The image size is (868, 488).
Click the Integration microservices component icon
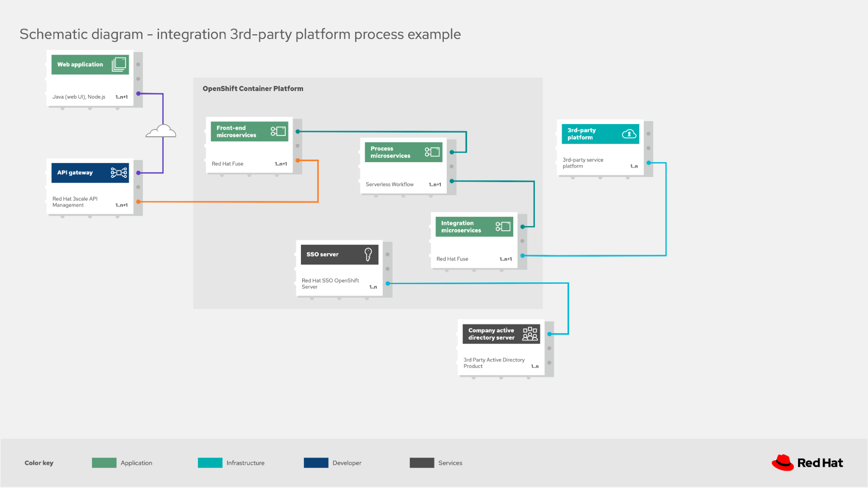(503, 226)
